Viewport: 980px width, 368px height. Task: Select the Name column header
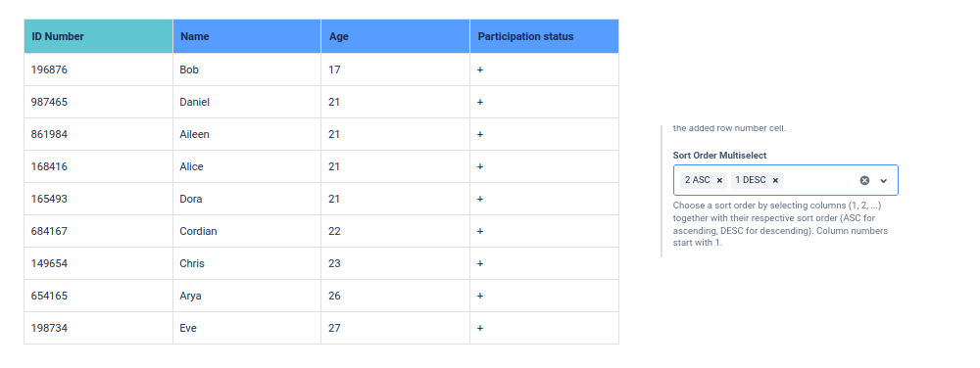(x=248, y=36)
